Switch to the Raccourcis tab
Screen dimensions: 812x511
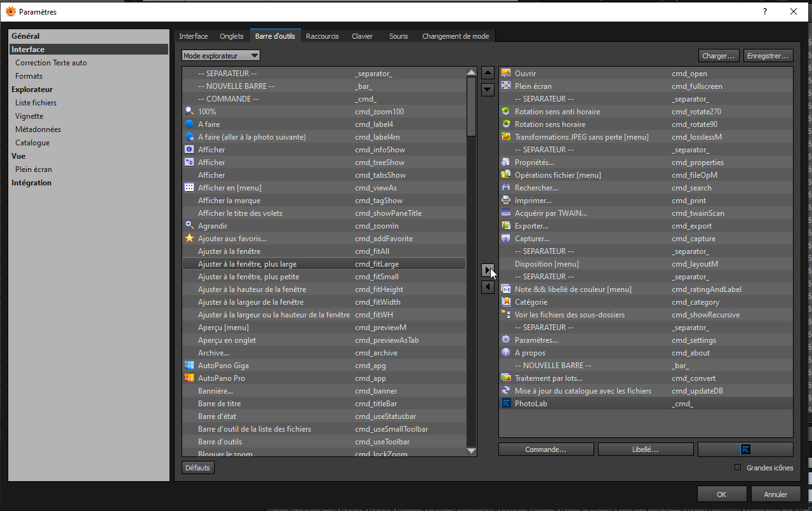click(322, 36)
